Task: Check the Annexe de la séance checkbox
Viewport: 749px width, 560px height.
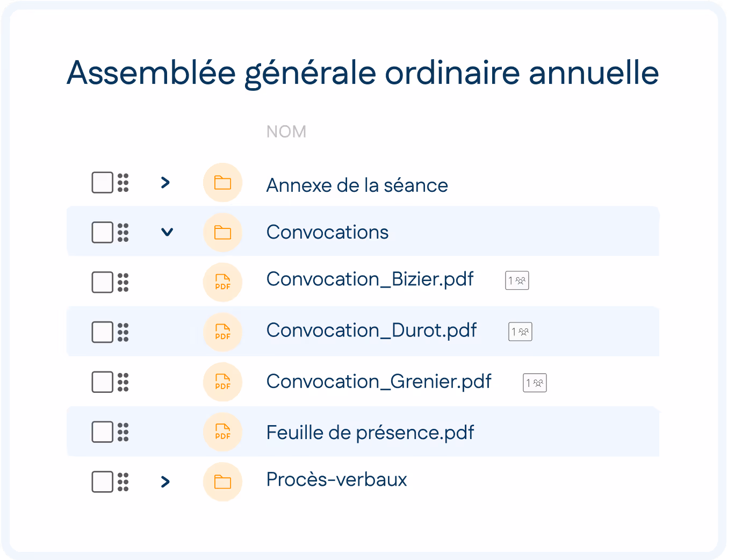Action: point(102,183)
